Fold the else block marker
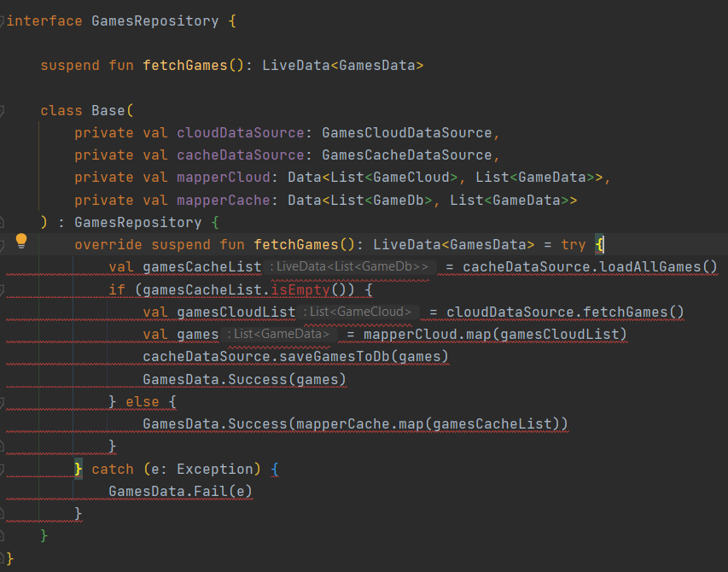Viewport: 728px width, 572px height. pos(2,402)
